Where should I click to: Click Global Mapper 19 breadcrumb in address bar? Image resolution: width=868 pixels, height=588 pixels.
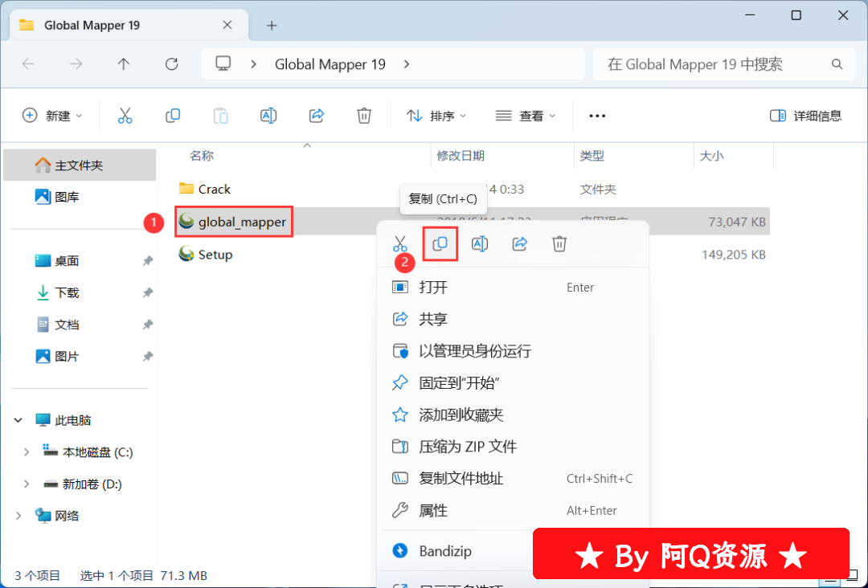330,64
